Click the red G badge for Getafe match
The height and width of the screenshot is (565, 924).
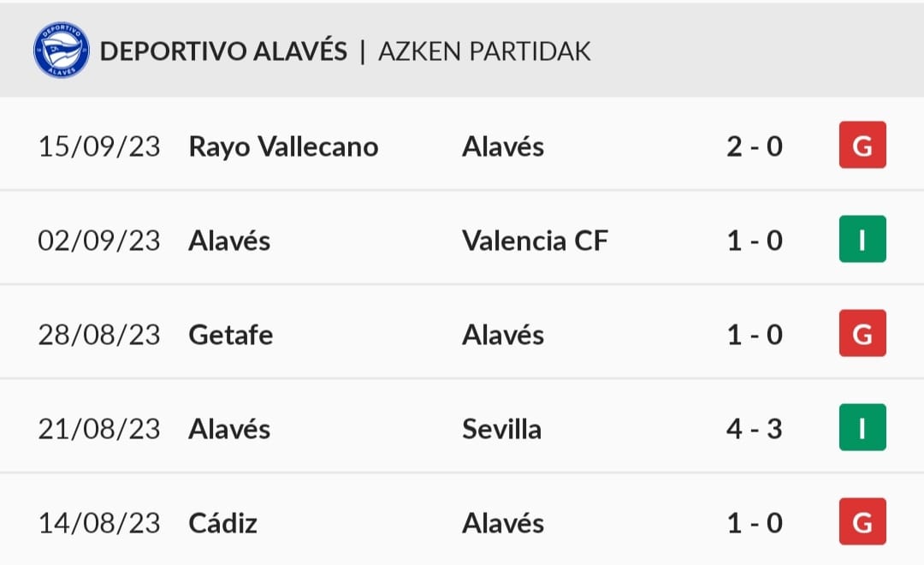pos(862,333)
